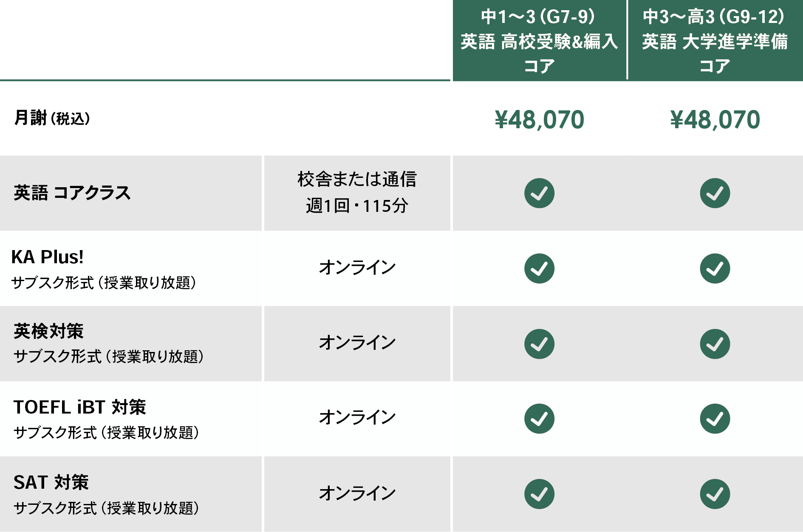This screenshot has width=803, height=532.
Task: Click TOEFL iBT 対策 checkmark in G9-12 column
Action: coord(715,419)
